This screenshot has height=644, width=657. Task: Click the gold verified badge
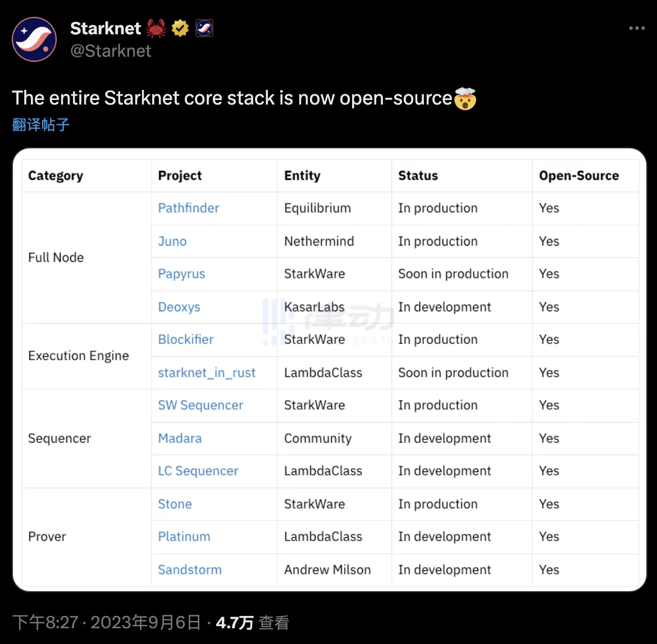click(x=180, y=28)
